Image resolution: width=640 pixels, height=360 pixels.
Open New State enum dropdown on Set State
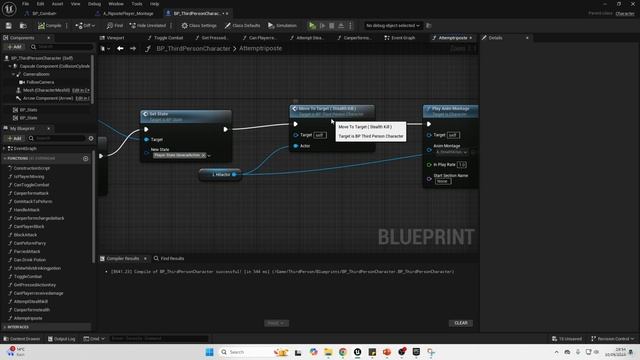(209, 156)
